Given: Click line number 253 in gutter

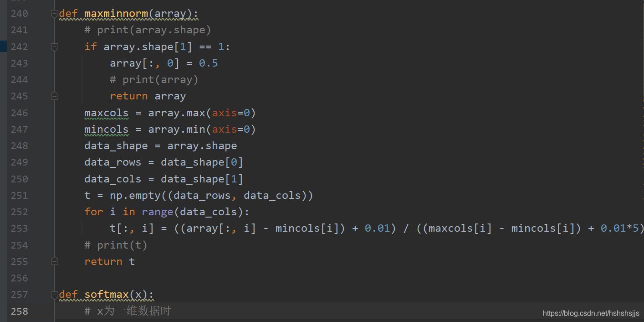Looking at the screenshot, I should pos(19,229).
